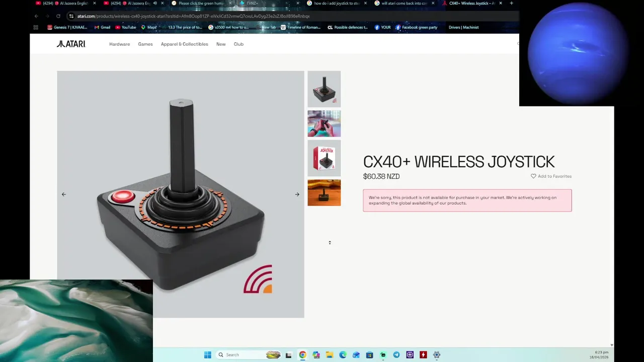Switch to 'will atari come back' tab
This screenshot has width=644, height=362.
pyautogui.click(x=404, y=3)
